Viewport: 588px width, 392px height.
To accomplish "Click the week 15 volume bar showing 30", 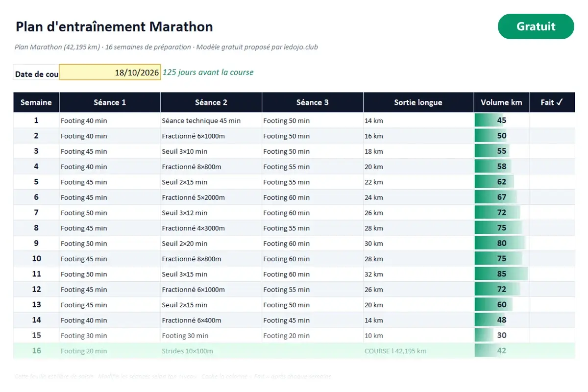I will 501,336.
